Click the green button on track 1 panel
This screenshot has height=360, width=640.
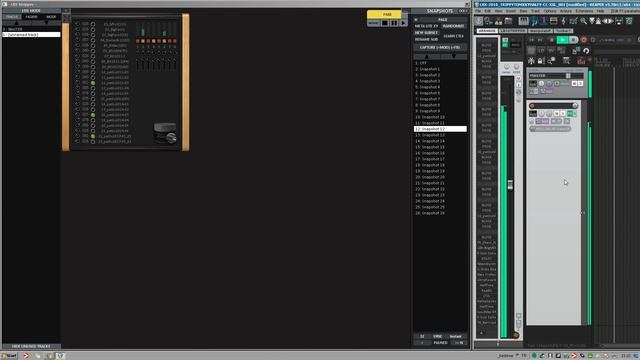coord(571,113)
